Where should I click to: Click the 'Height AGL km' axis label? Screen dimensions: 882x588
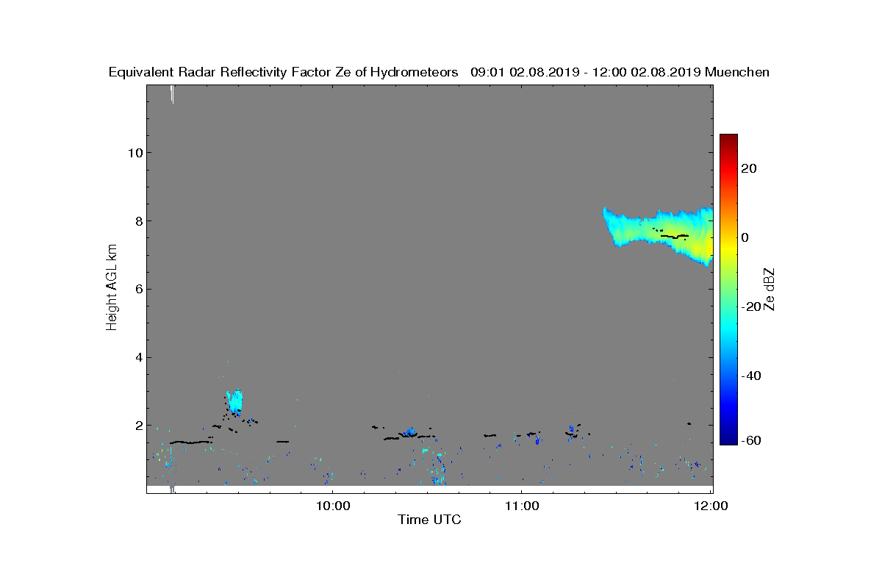[x=112, y=289]
